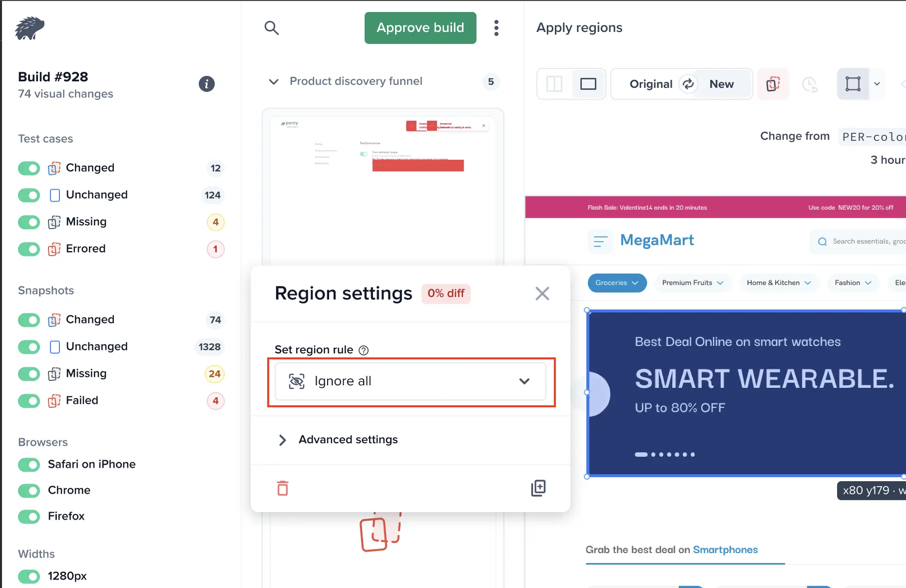Open the three-dot more options menu
Viewport: 906px width, 588px height.
(496, 28)
